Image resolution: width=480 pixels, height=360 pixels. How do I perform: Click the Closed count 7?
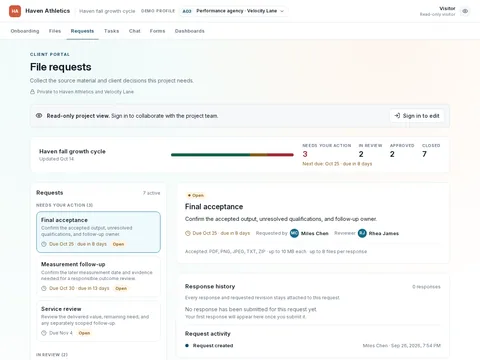point(424,154)
